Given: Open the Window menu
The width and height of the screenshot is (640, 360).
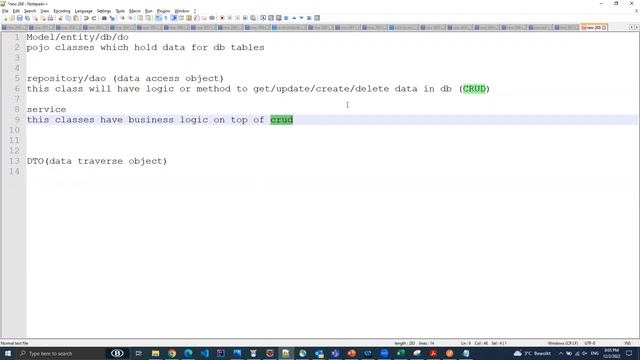Looking at the screenshot, I should [x=182, y=11].
